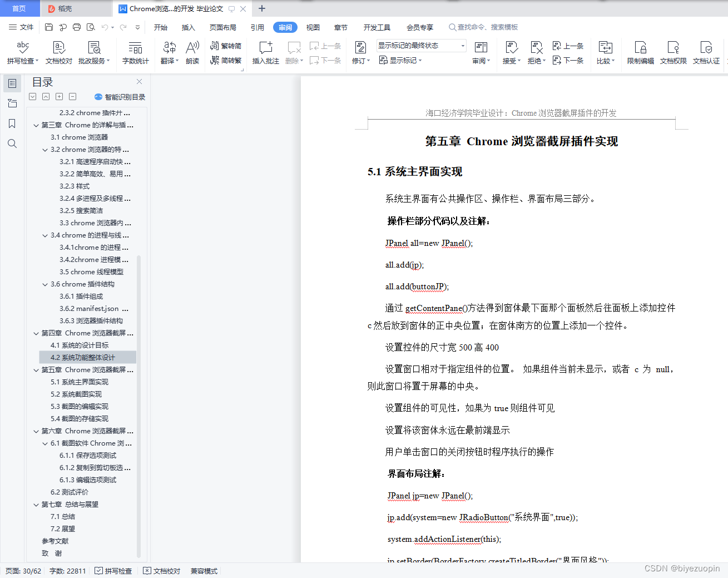Start read aloud (朗读)

click(192, 53)
